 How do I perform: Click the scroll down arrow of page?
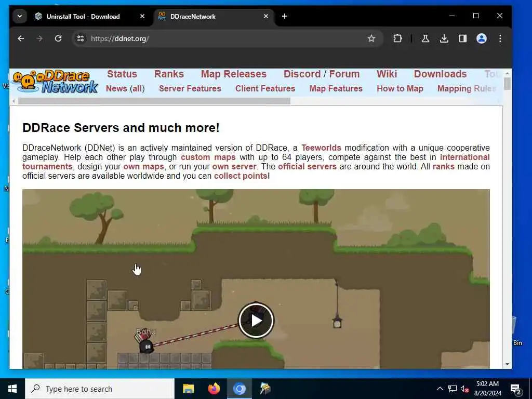coord(507,364)
